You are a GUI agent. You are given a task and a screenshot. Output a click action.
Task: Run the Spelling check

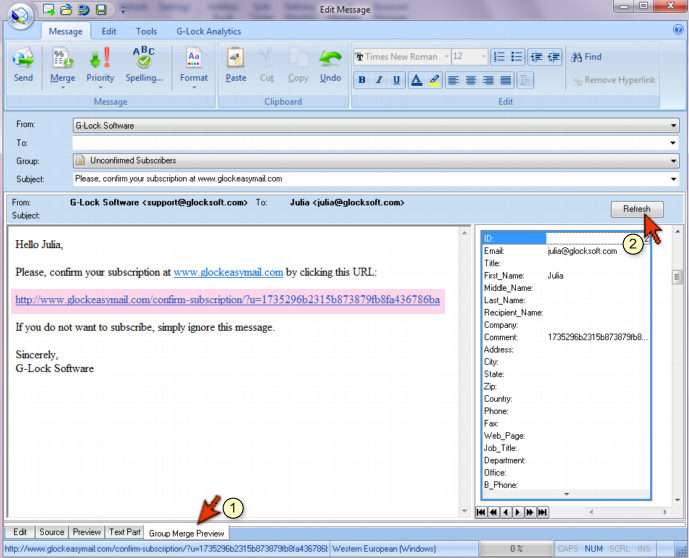click(144, 65)
